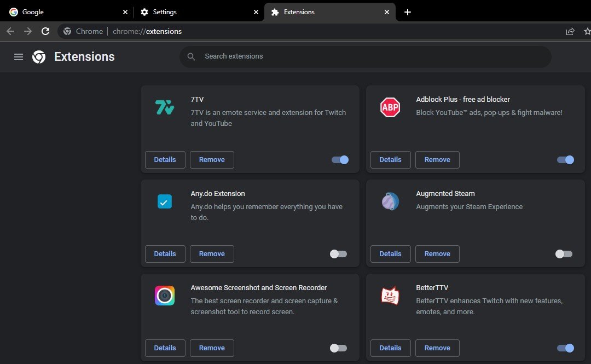
Task: Open Details for Adblock Plus
Action: click(390, 160)
